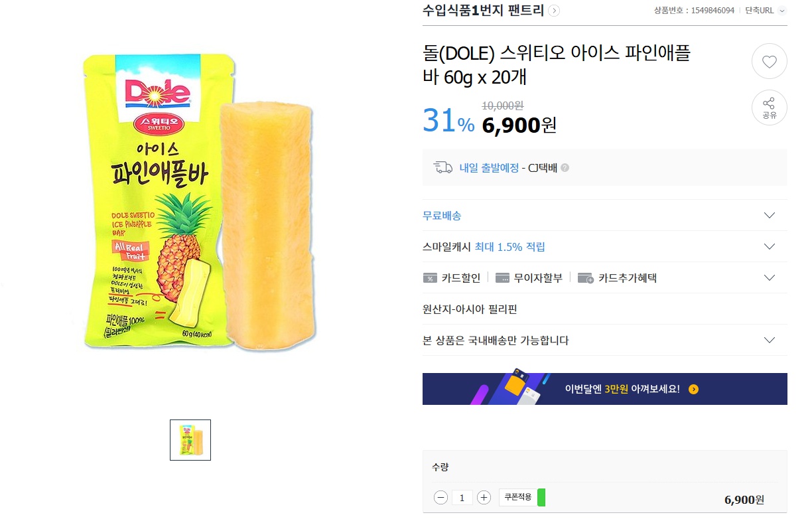Expand the 국내배송만 가능합니다 section
Viewport: 812px width, 527px height.
pyautogui.click(x=769, y=340)
